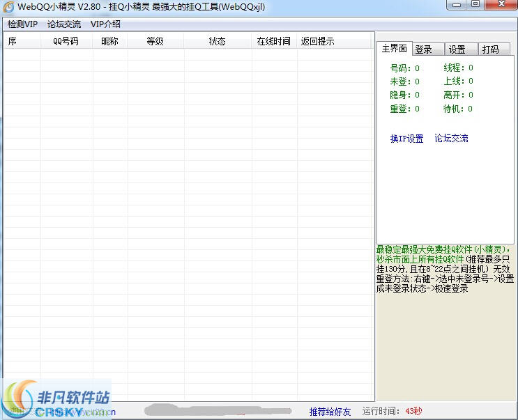
Task: Select the 上线: 0 counter text
Action: [x=458, y=81]
